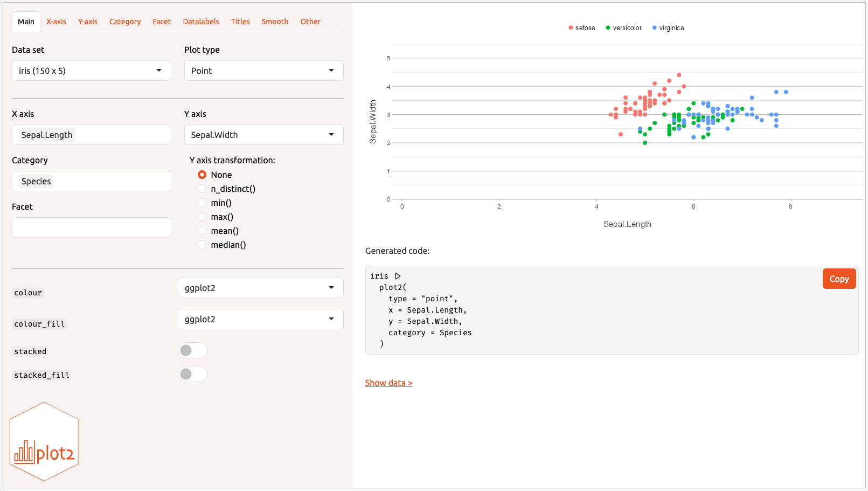Select the n_distinct() transformation radio

pos(202,189)
